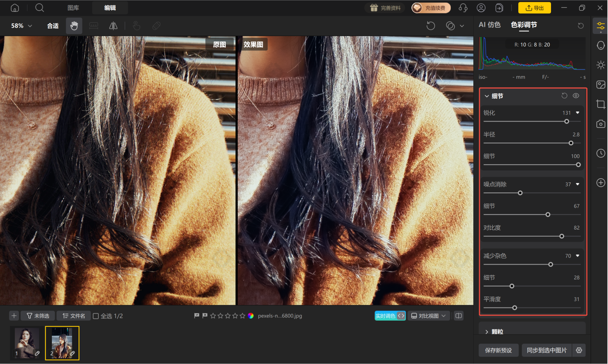The width and height of the screenshot is (608, 364).
Task: Open the color adjustment sliders panel icon
Action: pos(601,26)
